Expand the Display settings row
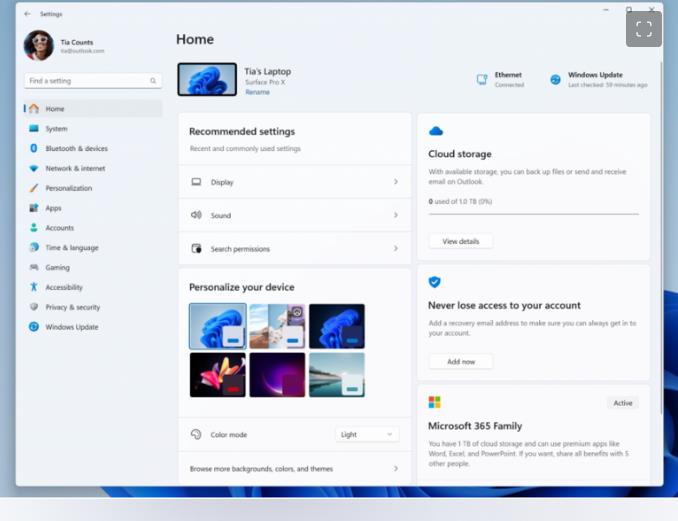The image size is (678, 521). coord(295,182)
